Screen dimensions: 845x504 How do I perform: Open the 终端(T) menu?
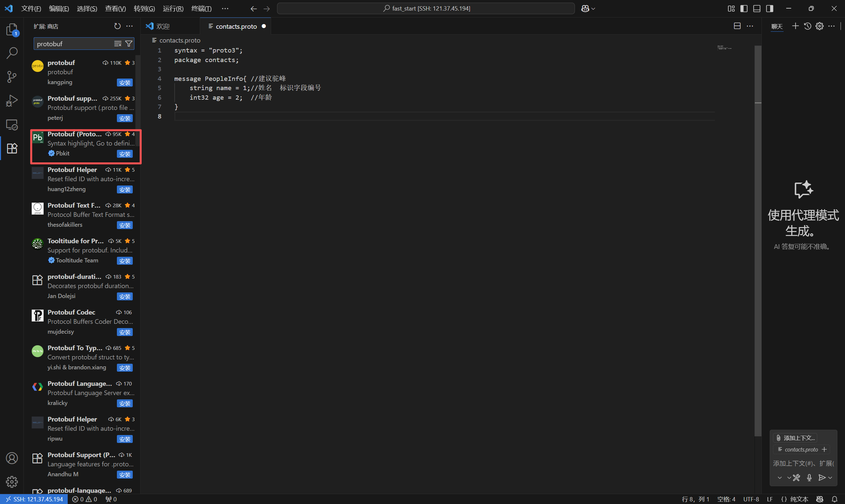point(201,9)
